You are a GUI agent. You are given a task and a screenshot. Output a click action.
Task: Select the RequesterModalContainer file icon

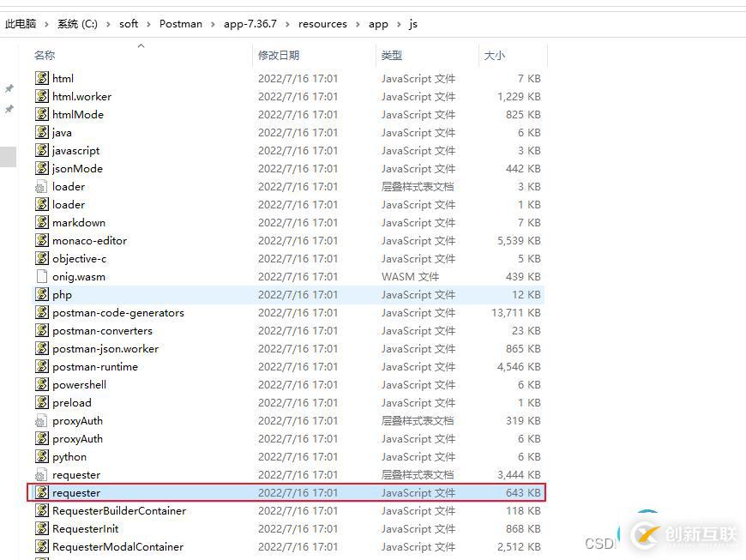[x=42, y=546]
